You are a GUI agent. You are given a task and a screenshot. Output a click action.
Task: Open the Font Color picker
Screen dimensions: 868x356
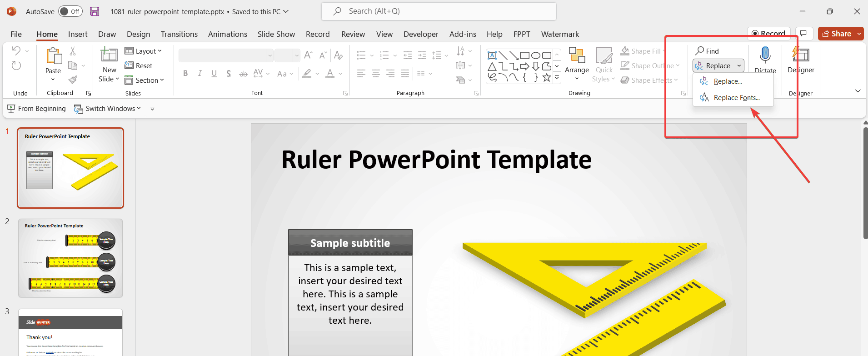(x=330, y=74)
